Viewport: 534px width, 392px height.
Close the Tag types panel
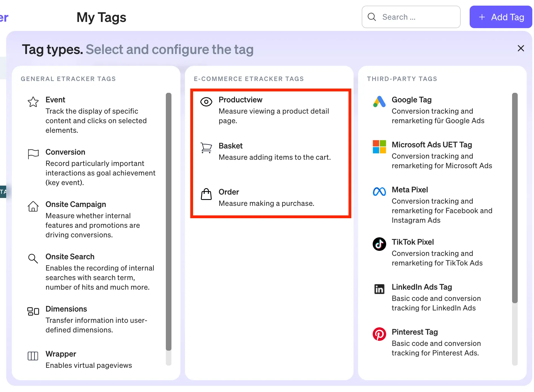521,48
